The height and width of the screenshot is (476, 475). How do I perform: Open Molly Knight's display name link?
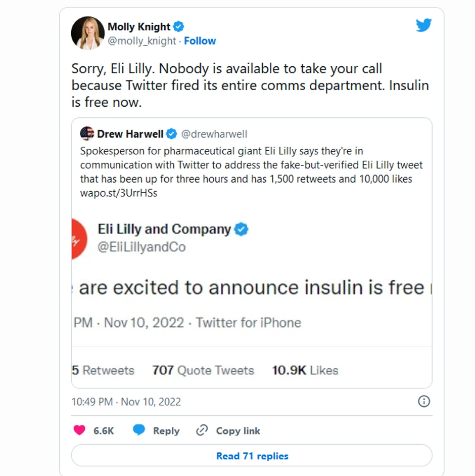click(x=139, y=27)
